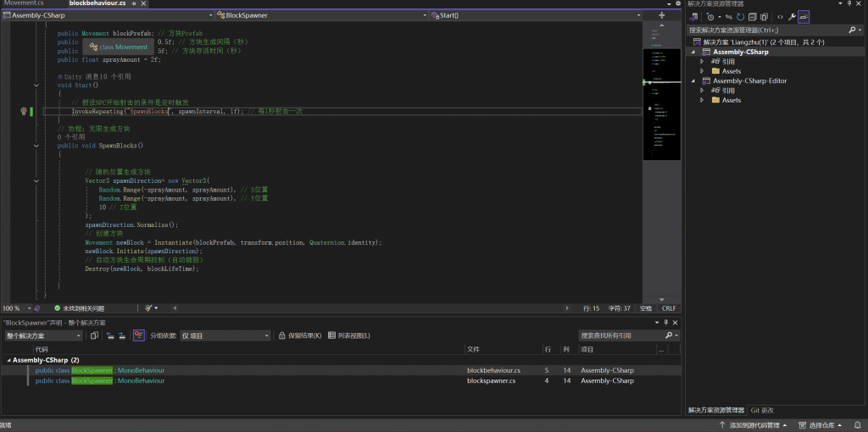Collapse the Assembly-CSharp project node
868x432 pixels.
(x=693, y=52)
